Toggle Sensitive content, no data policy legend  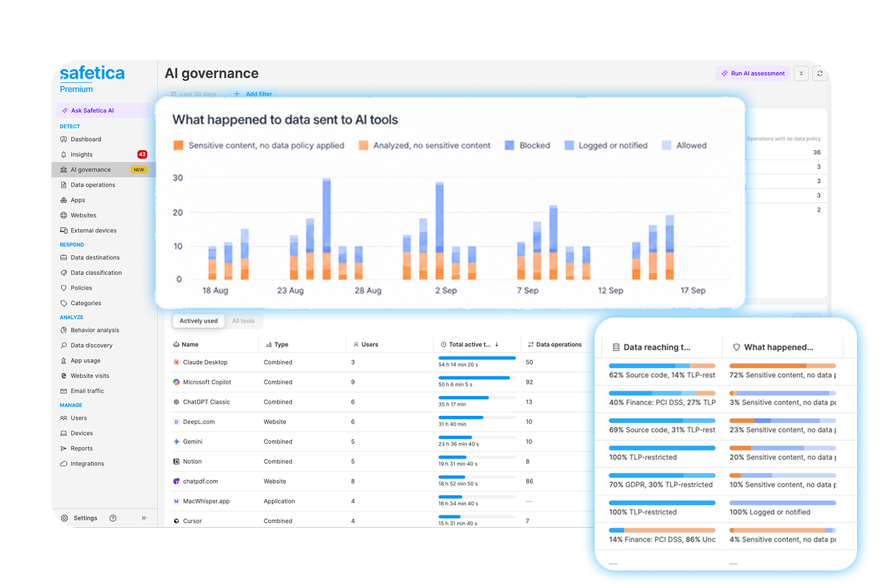pyautogui.click(x=259, y=146)
